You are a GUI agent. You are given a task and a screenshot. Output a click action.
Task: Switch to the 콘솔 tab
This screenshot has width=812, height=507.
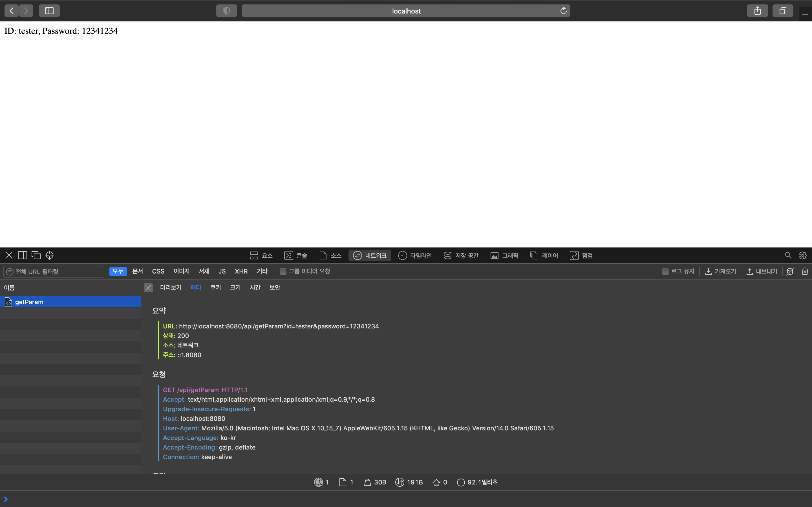pos(295,255)
